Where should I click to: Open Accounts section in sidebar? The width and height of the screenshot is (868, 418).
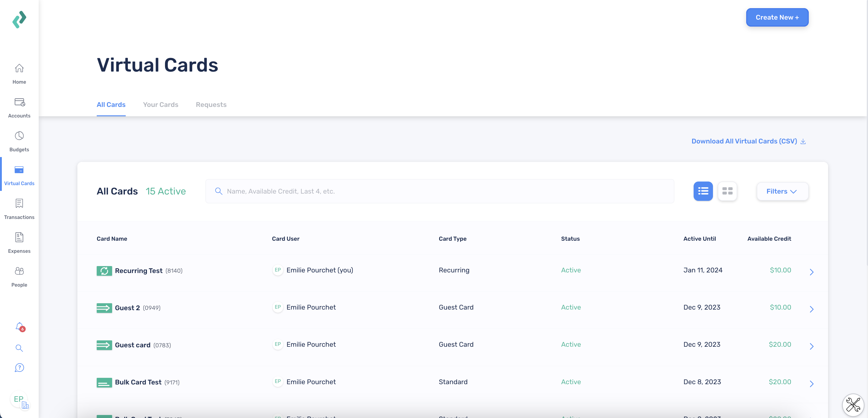19,108
